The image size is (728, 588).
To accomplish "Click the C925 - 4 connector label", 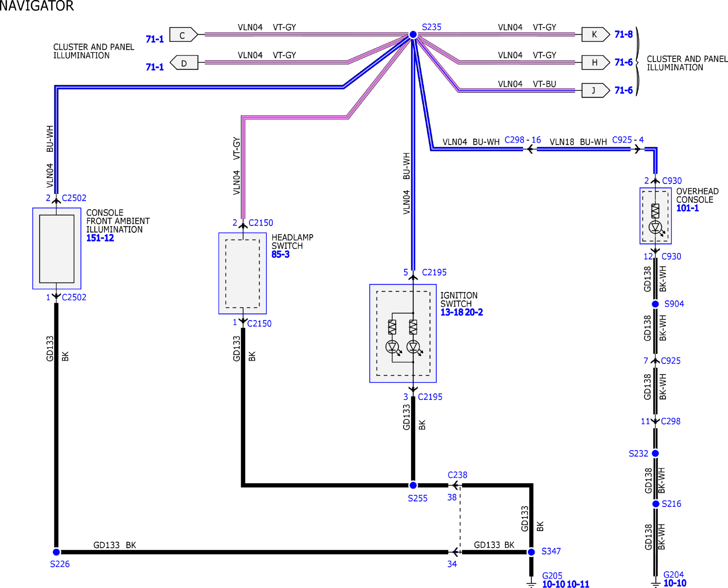I will tap(628, 140).
